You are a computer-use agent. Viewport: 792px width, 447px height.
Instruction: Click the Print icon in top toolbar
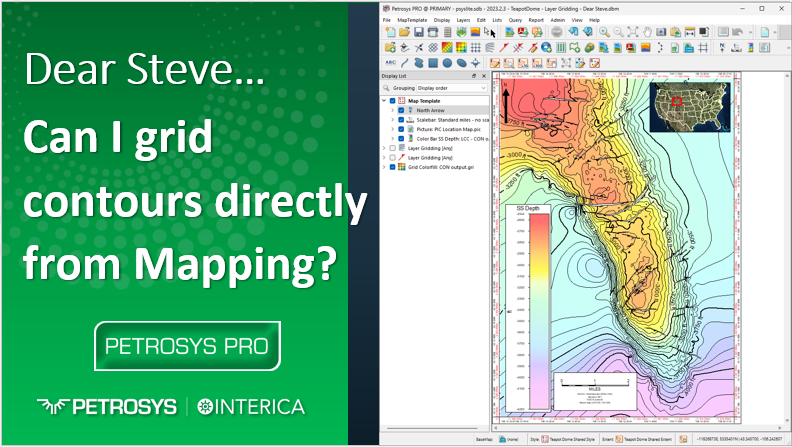pyautogui.click(x=433, y=32)
